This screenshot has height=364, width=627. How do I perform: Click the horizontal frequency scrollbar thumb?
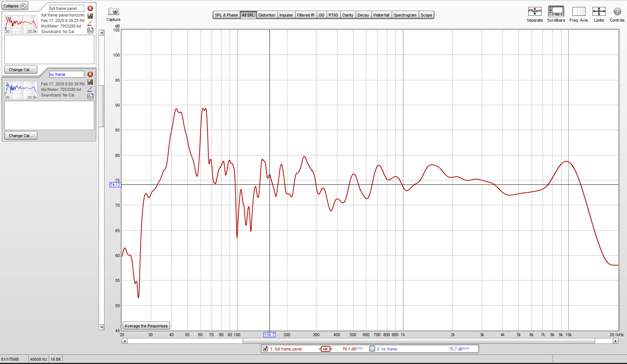click(x=419, y=341)
